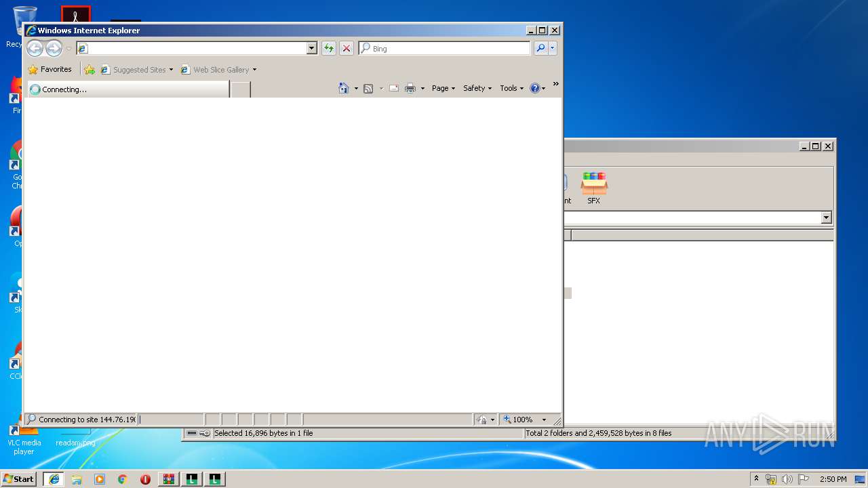
Task: Expand the path dropdown in WinRAR window
Action: coord(826,218)
